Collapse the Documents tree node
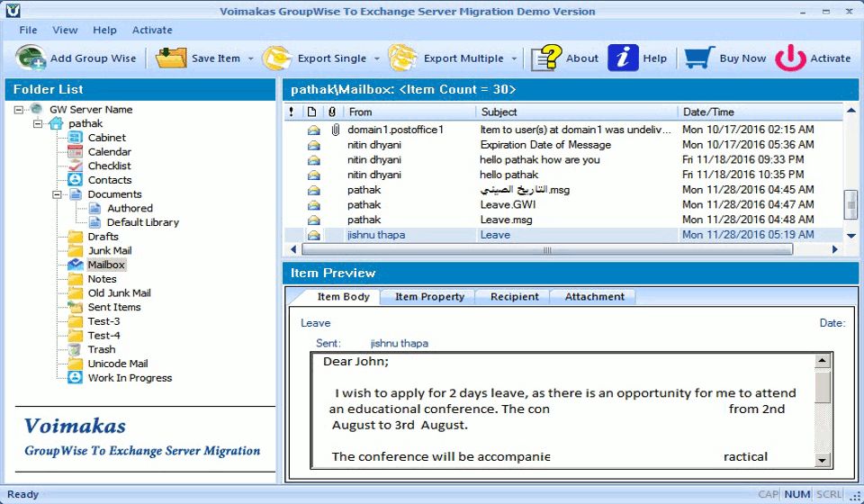Viewport: 864px width, 504px height. click(58, 194)
